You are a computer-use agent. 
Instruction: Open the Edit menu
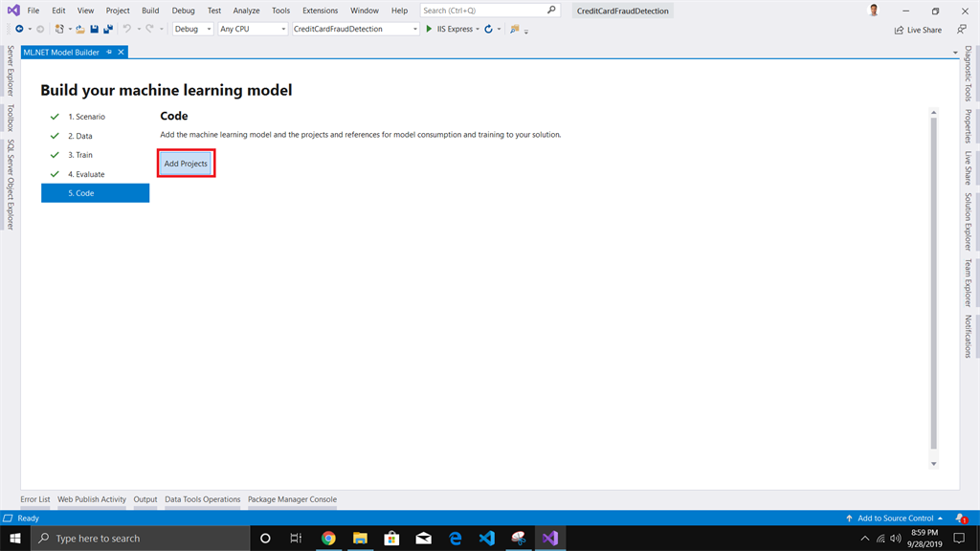click(x=58, y=11)
